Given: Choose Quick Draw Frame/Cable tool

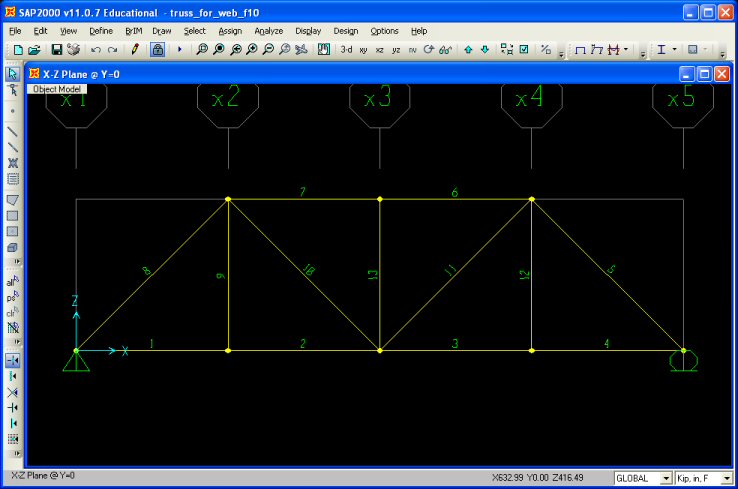Looking at the screenshot, I should tap(13, 147).
